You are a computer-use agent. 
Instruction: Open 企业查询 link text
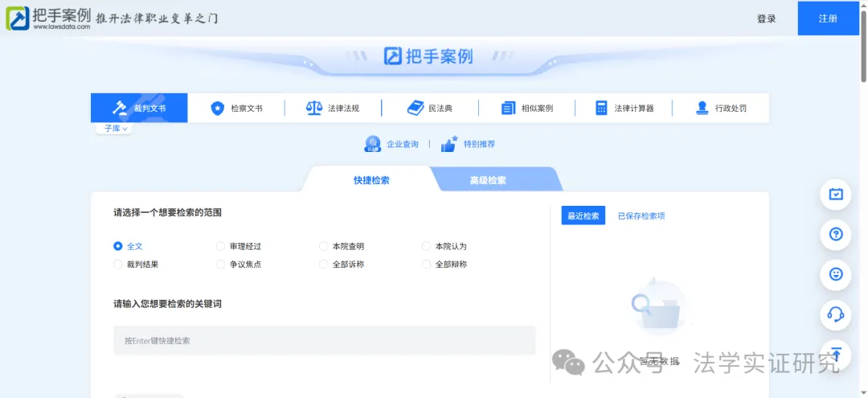pos(403,144)
